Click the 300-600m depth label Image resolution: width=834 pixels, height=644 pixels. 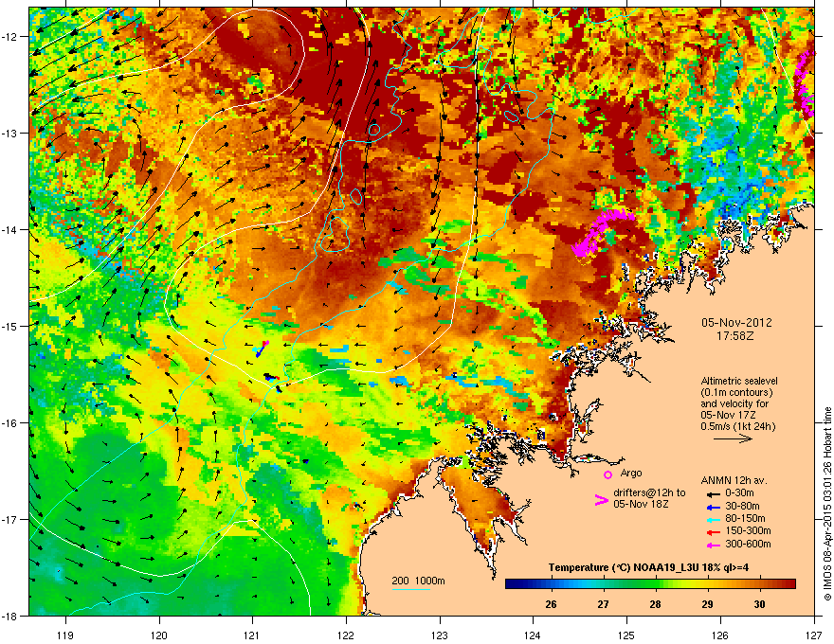tap(748, 545)
